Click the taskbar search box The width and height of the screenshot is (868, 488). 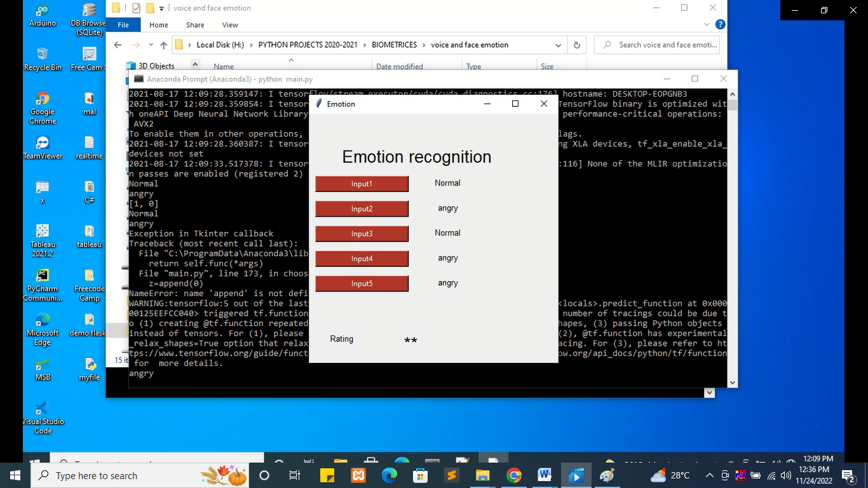(x=139, y=475)
